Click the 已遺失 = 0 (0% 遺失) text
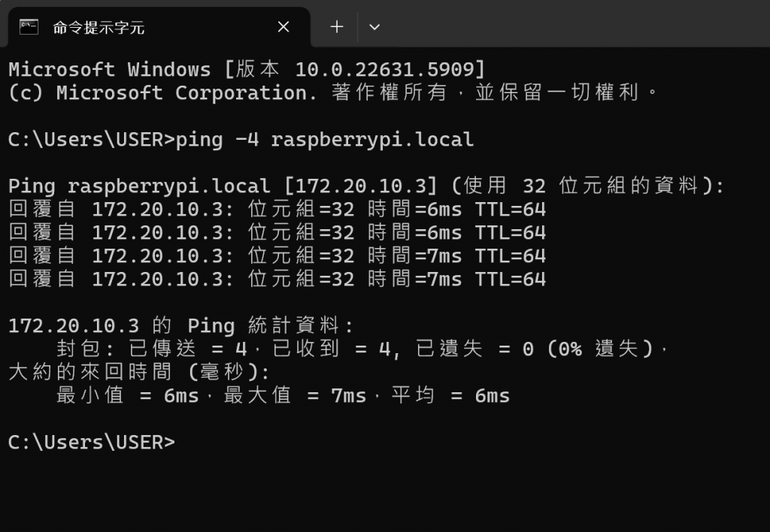Screen dimensions: 770x532 pyautogui.click(x=535, y=349)
